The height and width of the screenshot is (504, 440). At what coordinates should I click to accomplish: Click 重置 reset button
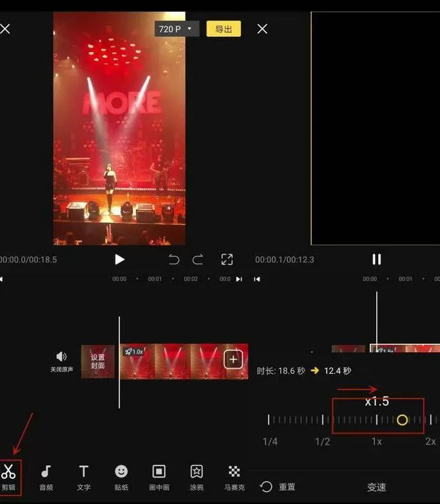coord(278,487)
